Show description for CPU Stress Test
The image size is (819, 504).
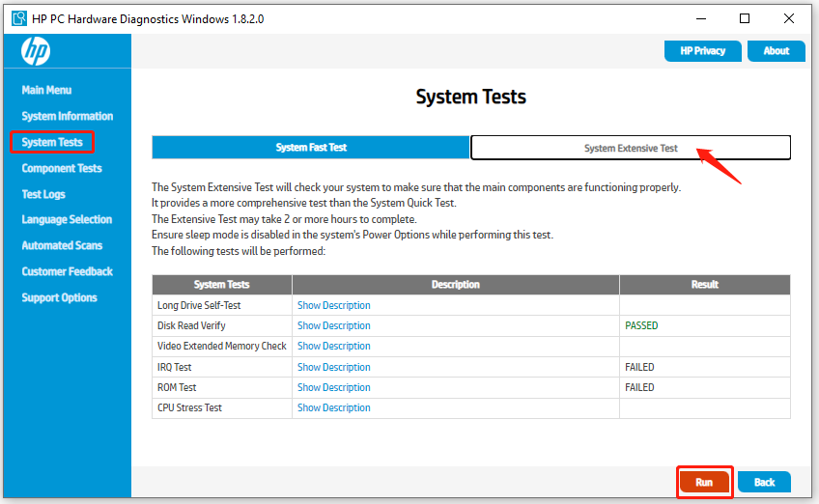(x=333, y=407)
